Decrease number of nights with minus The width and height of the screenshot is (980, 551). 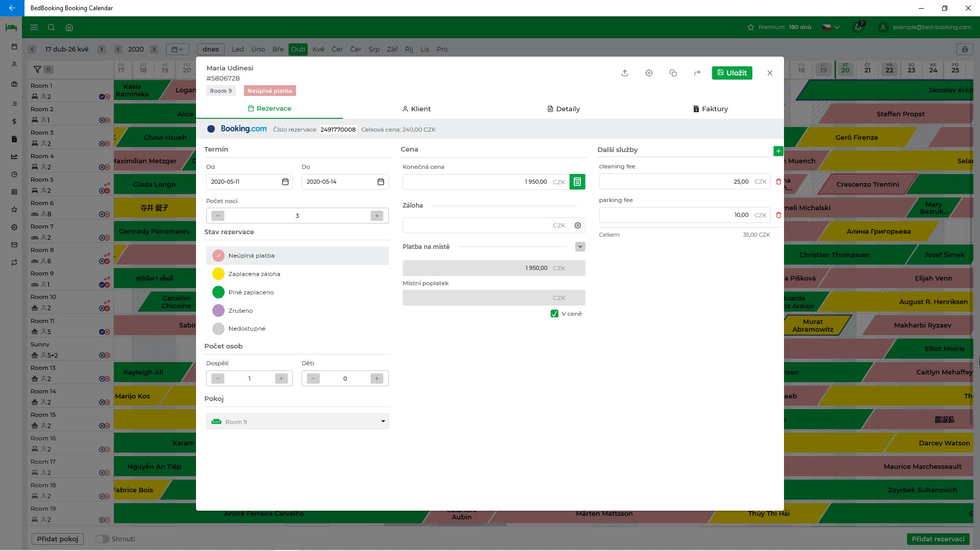218,216
